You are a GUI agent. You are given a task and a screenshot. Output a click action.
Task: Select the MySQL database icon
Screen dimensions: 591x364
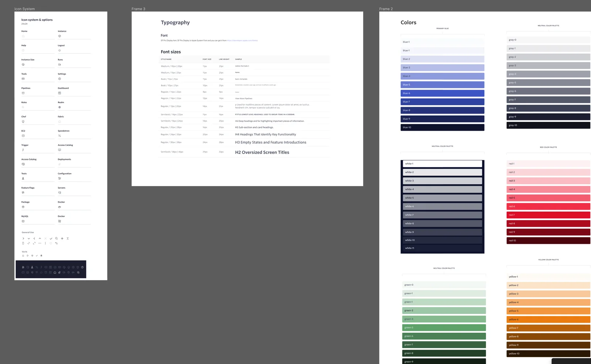pos(23,221)
